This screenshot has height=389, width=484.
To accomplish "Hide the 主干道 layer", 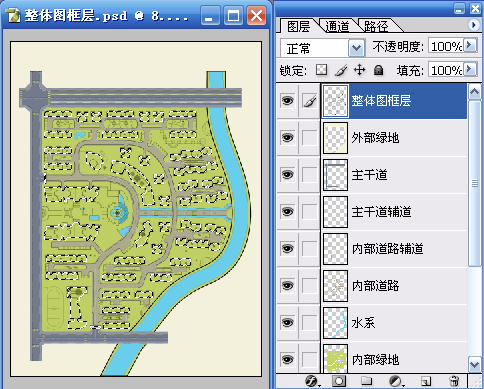I will point(288,175).
